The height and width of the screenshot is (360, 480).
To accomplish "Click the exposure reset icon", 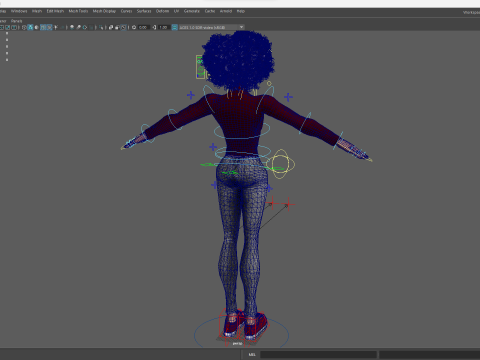I will (x=134, y=27).
